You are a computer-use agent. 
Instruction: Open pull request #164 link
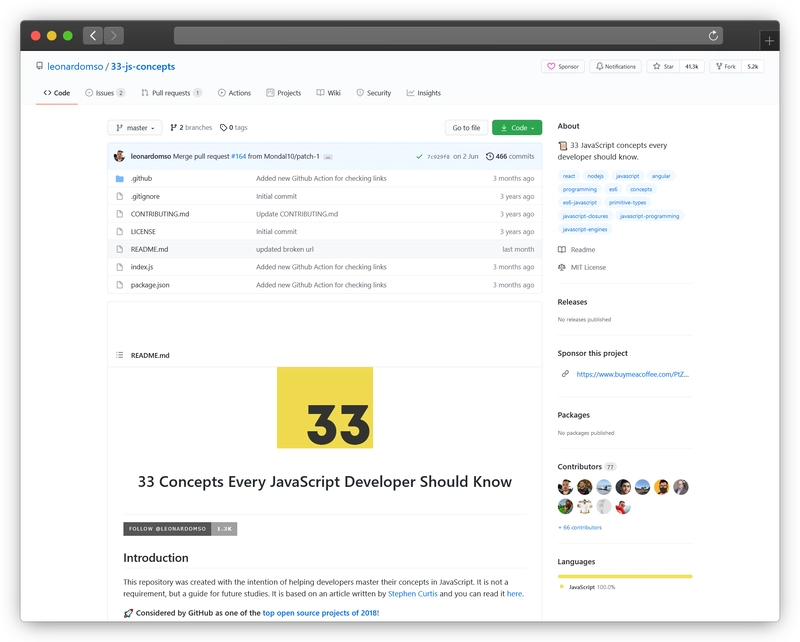point(239,156)
